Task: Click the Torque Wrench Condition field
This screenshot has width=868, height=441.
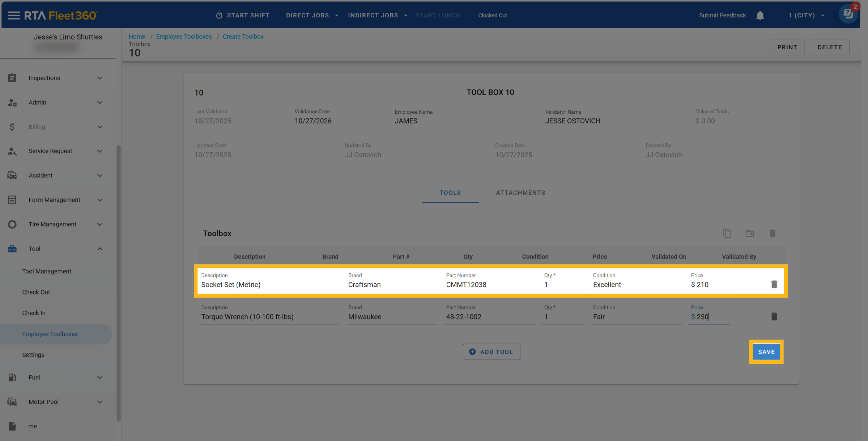Action: pyautogui.click(x=635, y=317)
